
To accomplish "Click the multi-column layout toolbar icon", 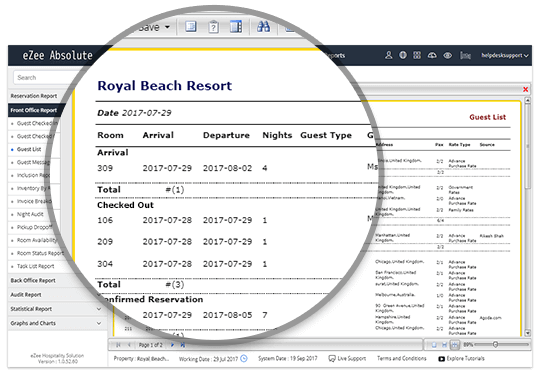I will pyautogui.click(x=236, y=27).
